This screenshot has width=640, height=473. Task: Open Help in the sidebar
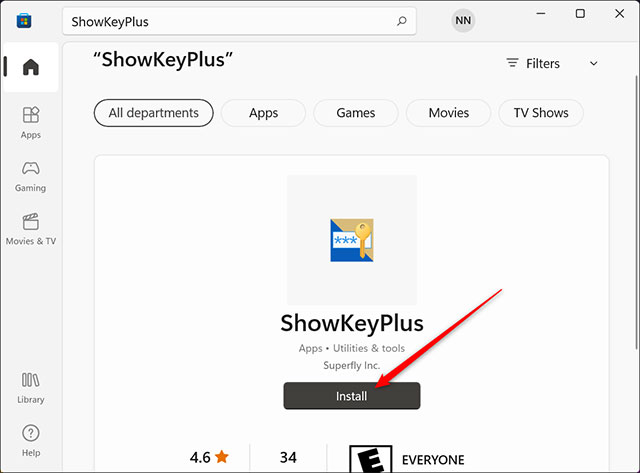31,441
